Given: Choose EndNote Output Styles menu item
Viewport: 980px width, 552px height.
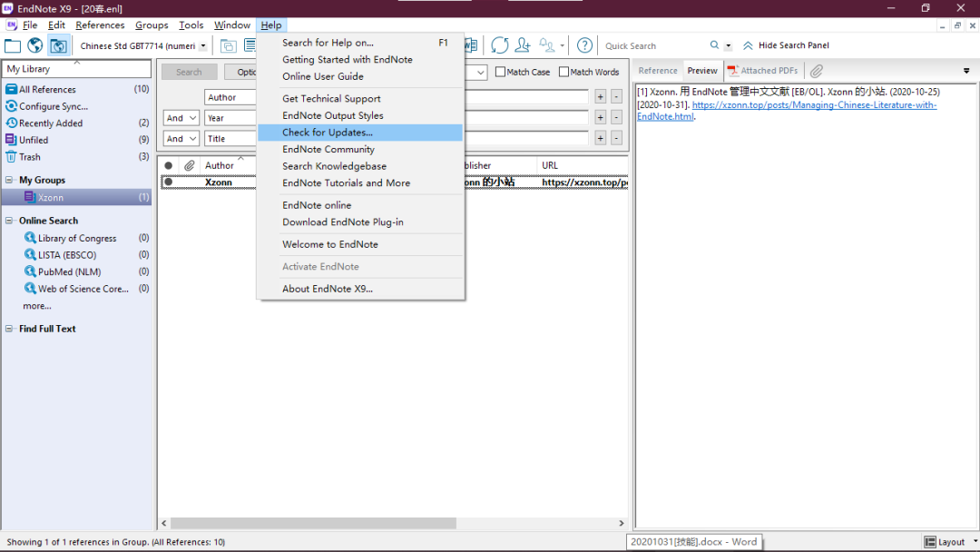Looking at the screenshot, I should [x=360, y=115].
